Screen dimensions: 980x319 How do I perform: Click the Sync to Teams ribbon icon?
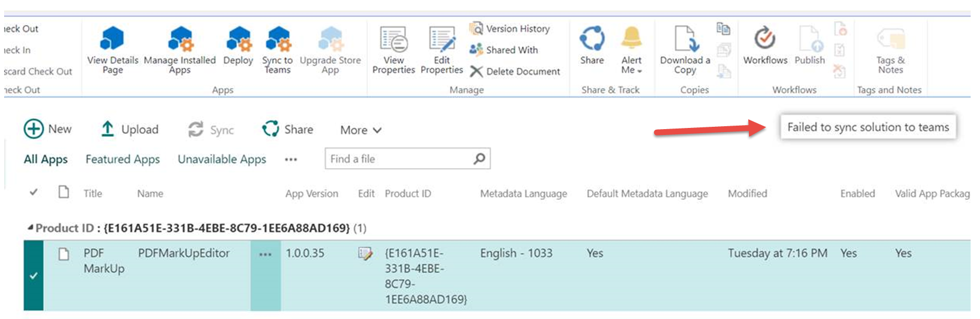(277, 40)
